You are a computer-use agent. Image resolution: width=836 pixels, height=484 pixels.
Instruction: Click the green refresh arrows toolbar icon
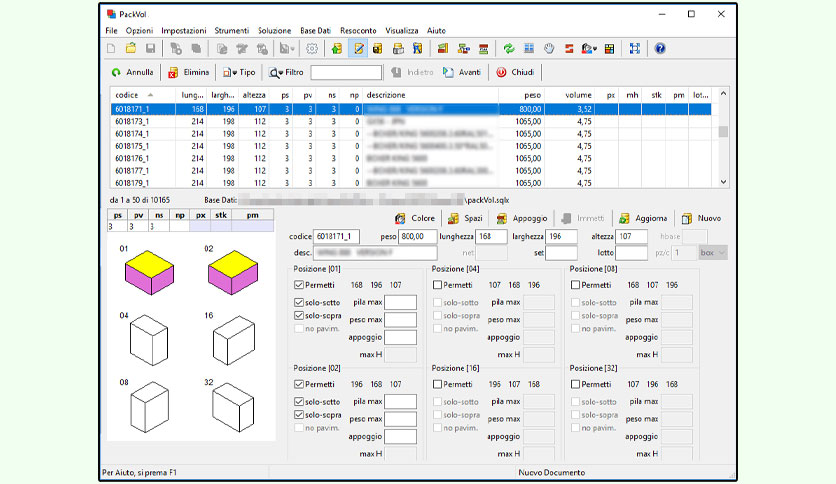[509, 49]
